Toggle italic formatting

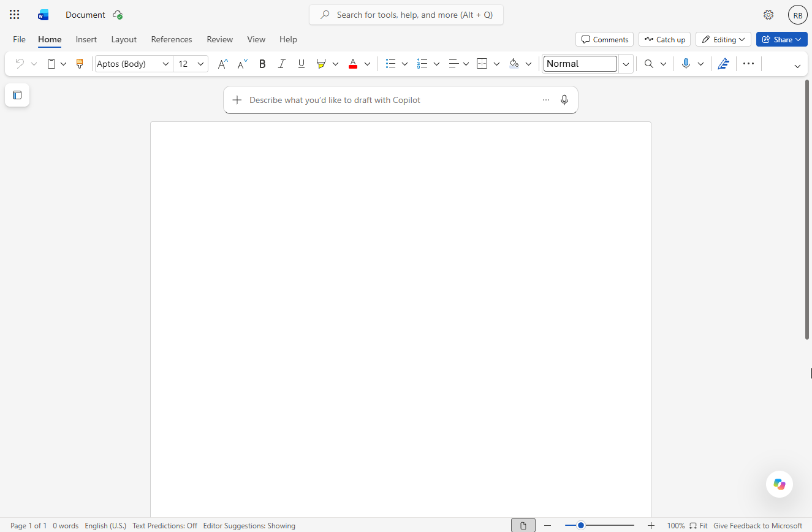[x=282, y=64]
